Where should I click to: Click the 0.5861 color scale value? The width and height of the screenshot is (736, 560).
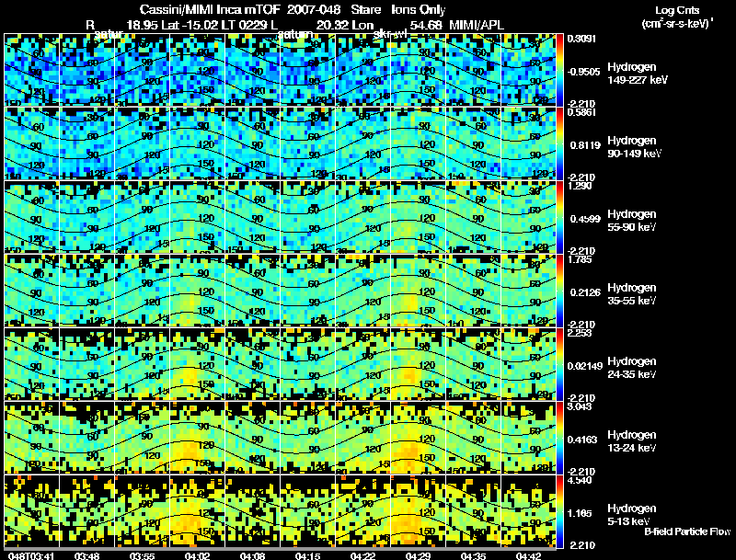pos(581,112)
